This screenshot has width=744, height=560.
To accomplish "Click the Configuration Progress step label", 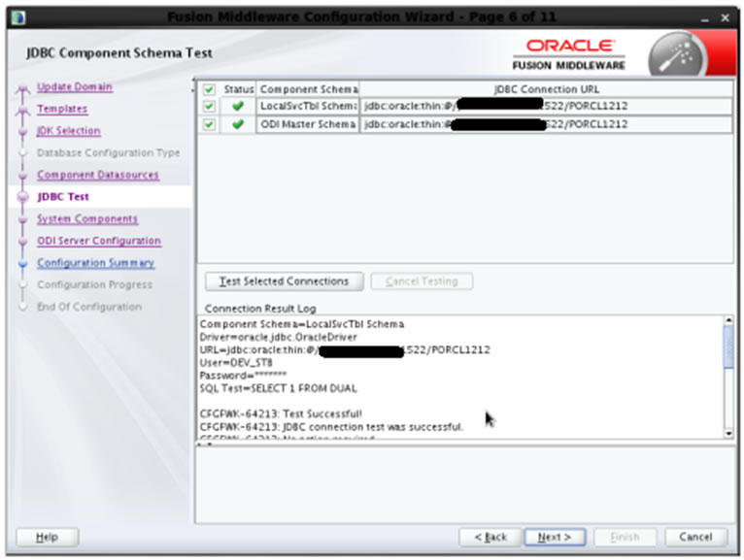I will [95, 284].
